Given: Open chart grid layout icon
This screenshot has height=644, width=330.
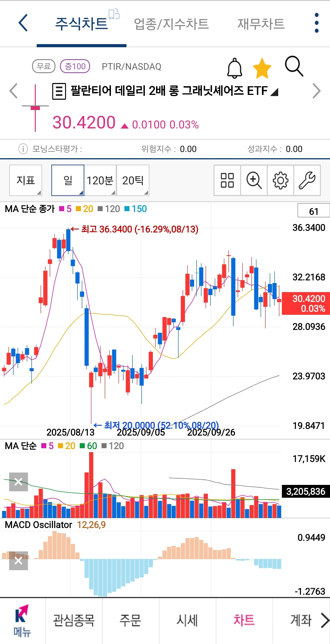Looking at the screenshot, I should coord(227,180).
